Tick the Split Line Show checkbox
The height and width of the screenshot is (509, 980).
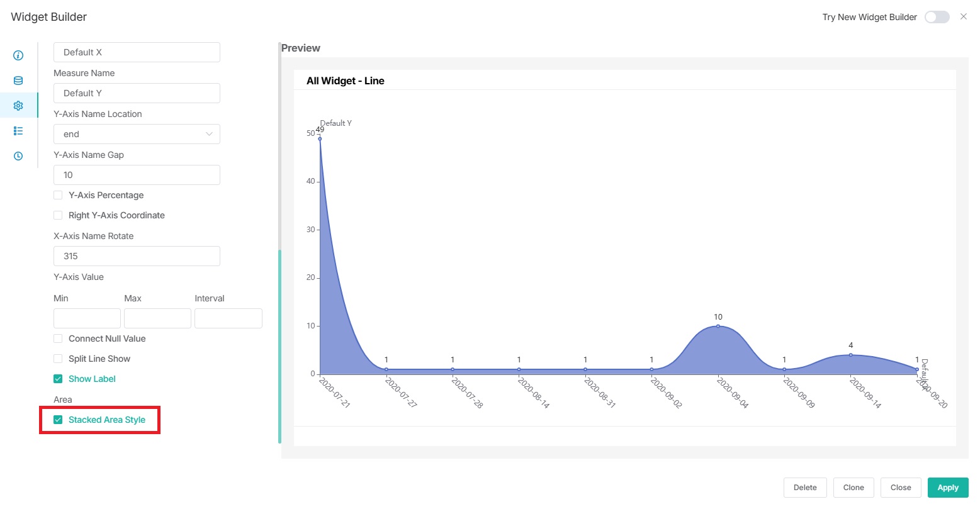pos(58,359)
